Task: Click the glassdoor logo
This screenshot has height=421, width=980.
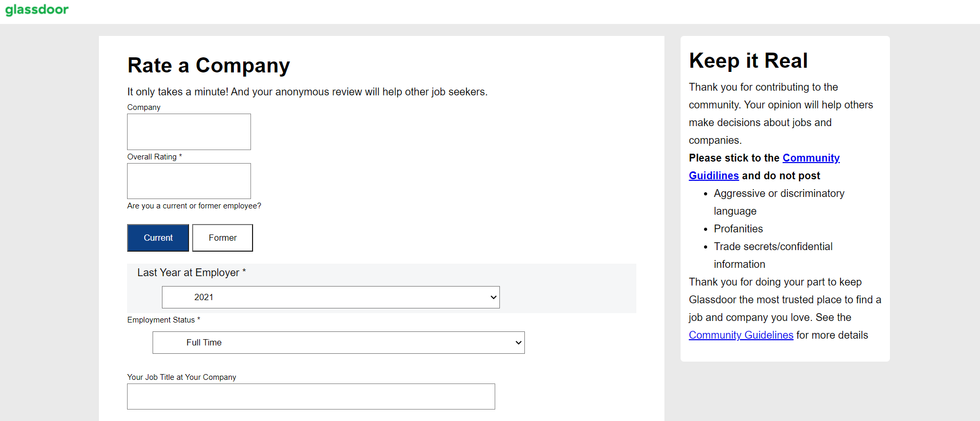Action: point(36,9)
